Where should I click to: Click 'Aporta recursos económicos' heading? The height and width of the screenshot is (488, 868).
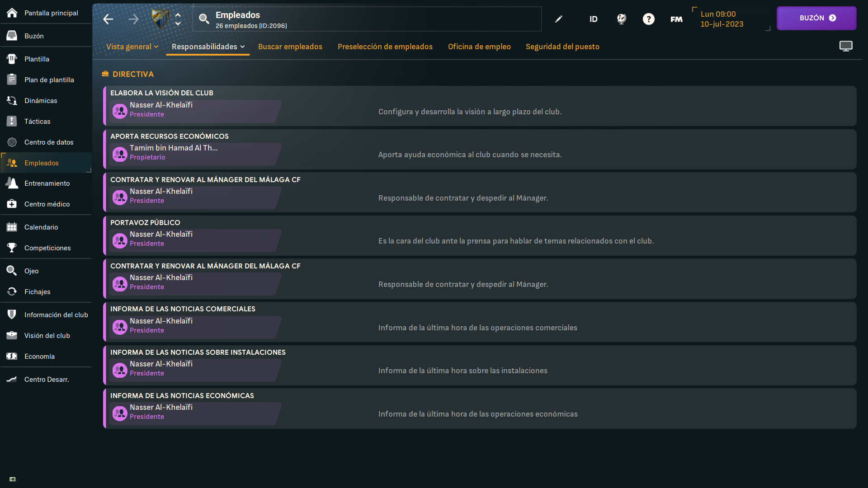click(170, 136)
